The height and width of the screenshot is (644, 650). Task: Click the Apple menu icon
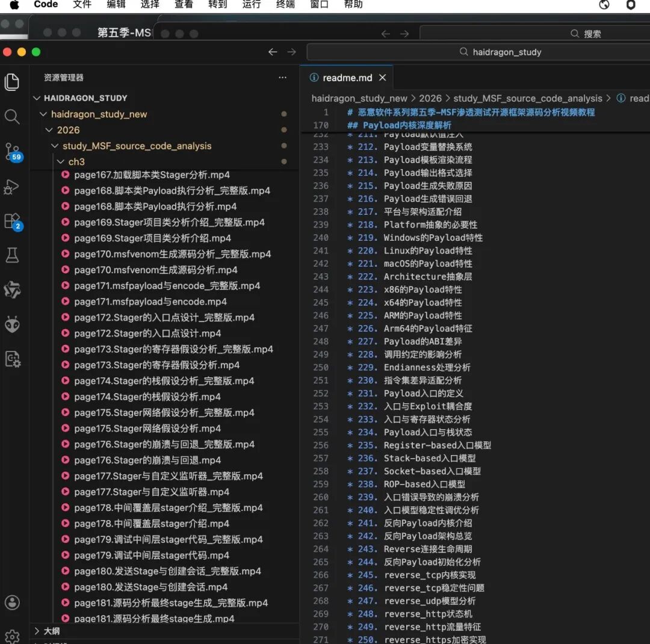click(14, 5)
